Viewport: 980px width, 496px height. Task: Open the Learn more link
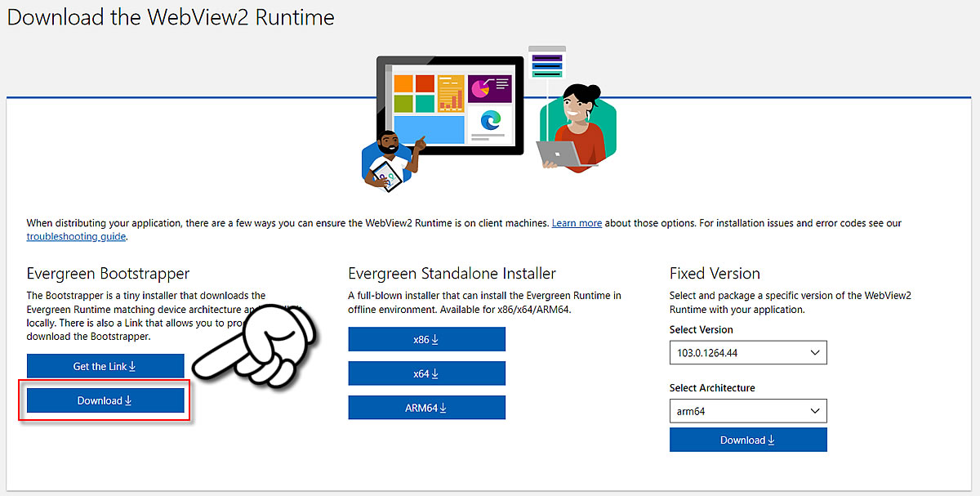coord(577,223)
